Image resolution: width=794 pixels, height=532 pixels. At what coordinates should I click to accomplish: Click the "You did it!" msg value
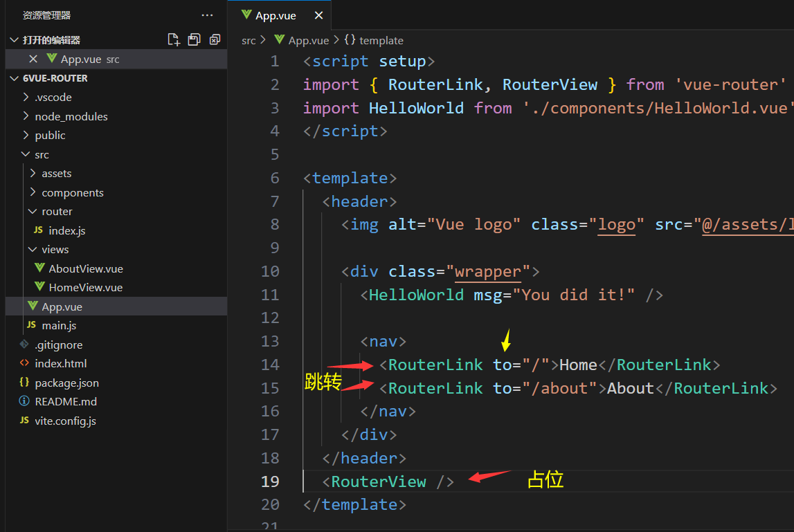click(x=574, y=295)
